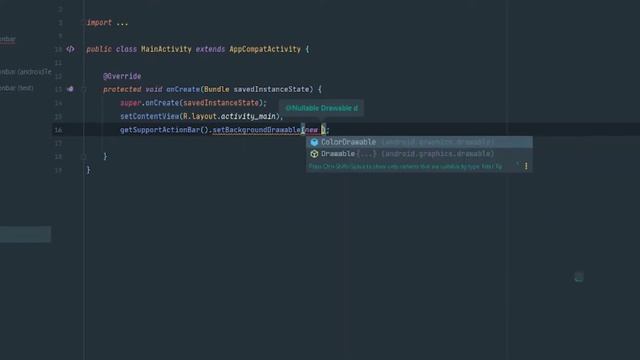Viewport: 640px width, 360px height.
Task: Click the onCreate method name in its declaration
Action: (x=183, y=89)
